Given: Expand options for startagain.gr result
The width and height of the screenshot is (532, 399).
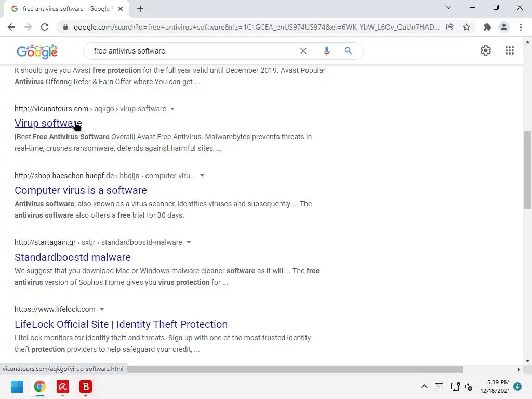Looking at the screenshot, I should (189, 242).
